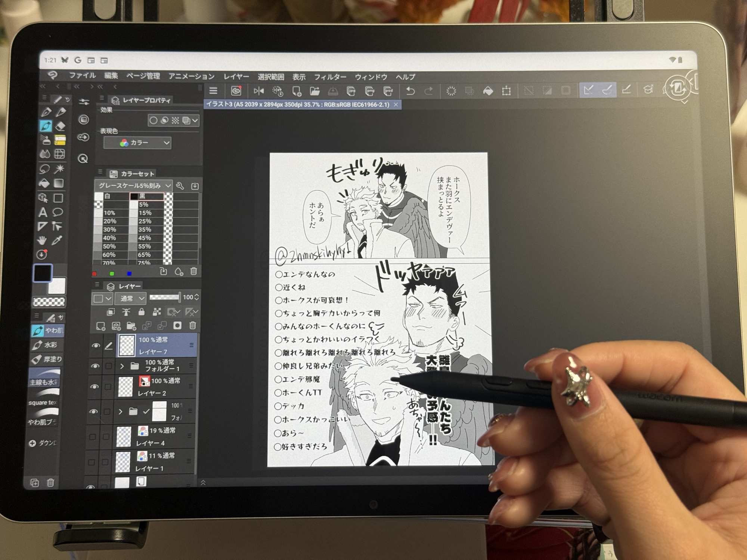Hide レイヤー 2 with its eye icon
747x560 pixels.
[x=95, y=387]
